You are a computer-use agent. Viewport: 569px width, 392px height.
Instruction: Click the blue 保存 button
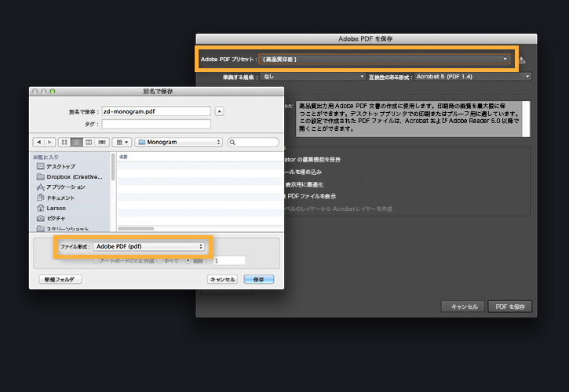(x=259, y=279)
